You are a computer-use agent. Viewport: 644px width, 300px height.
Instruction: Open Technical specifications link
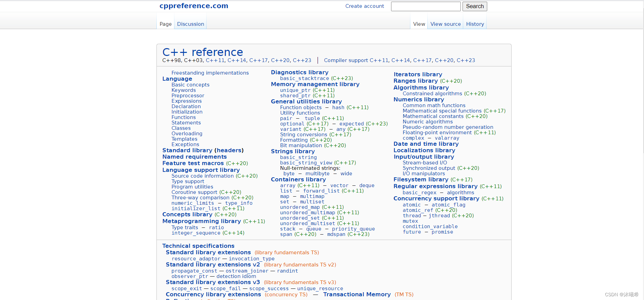(198, 246)
